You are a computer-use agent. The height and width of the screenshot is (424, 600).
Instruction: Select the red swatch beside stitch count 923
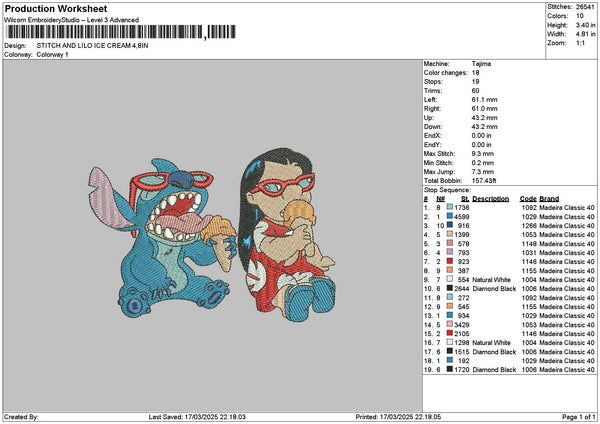point(450,261)
